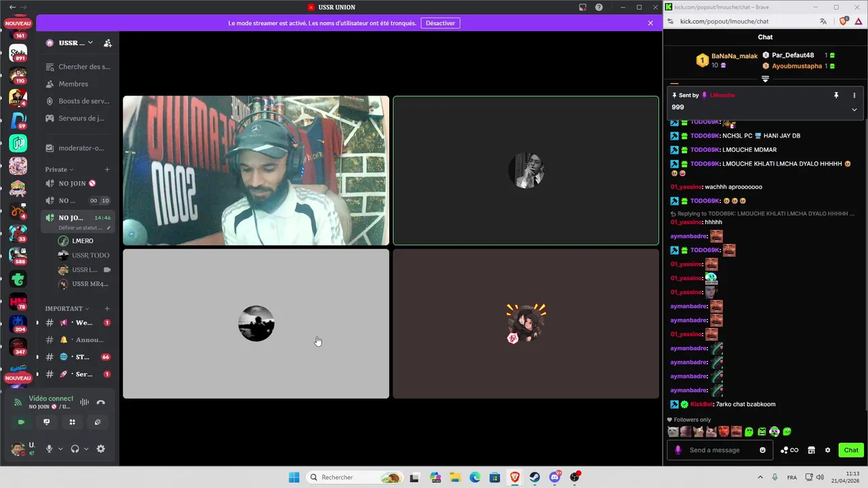The image size is (868, 488).
Task: Turn off camera in Discord panel
Action: tap(21, 422)
